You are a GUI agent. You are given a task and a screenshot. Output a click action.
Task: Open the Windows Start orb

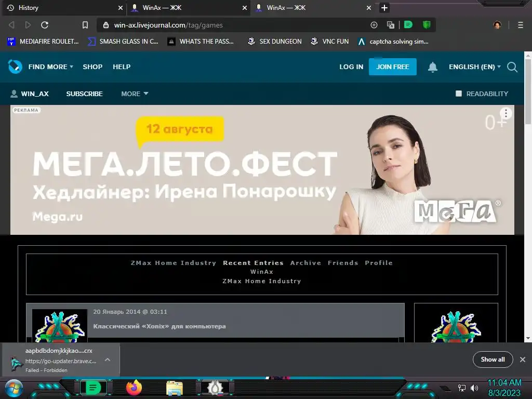(x=14, y=388)
